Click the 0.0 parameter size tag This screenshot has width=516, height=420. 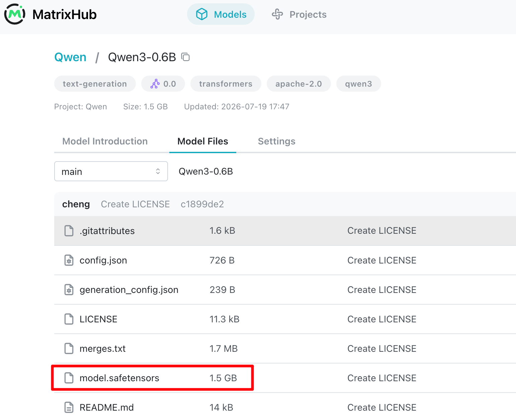(163, 84)
